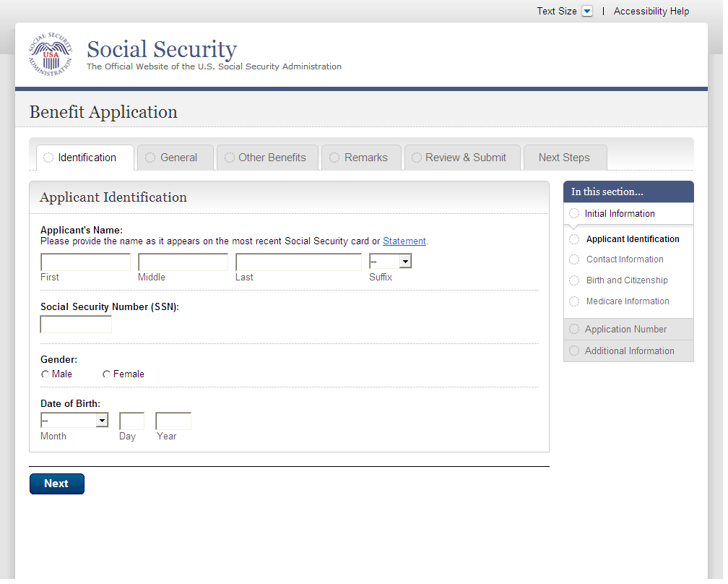Image resolution: width=728 pixels, height=584 pixels.
Task: Click the Birth and Citizenship step circle
Action: [x=574, y=280]
